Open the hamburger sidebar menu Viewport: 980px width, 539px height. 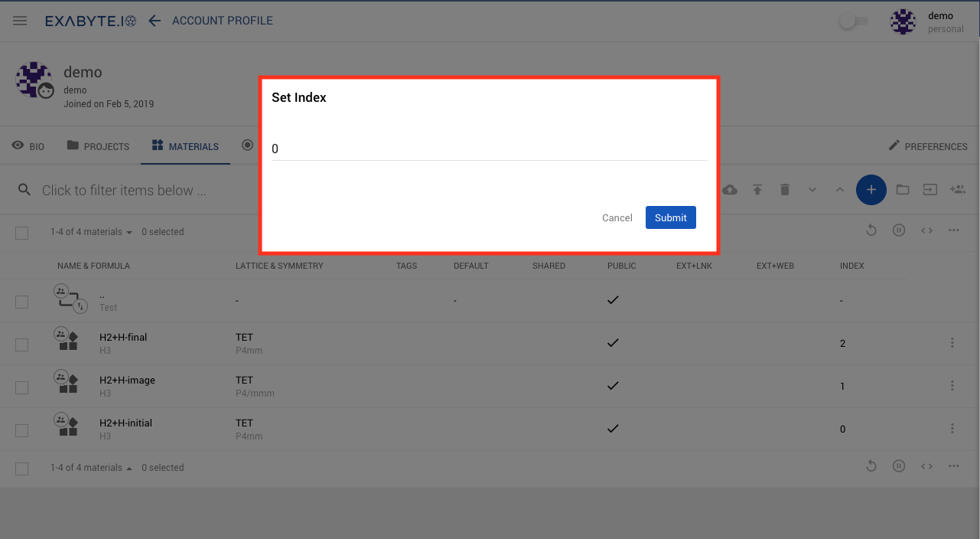20,21
